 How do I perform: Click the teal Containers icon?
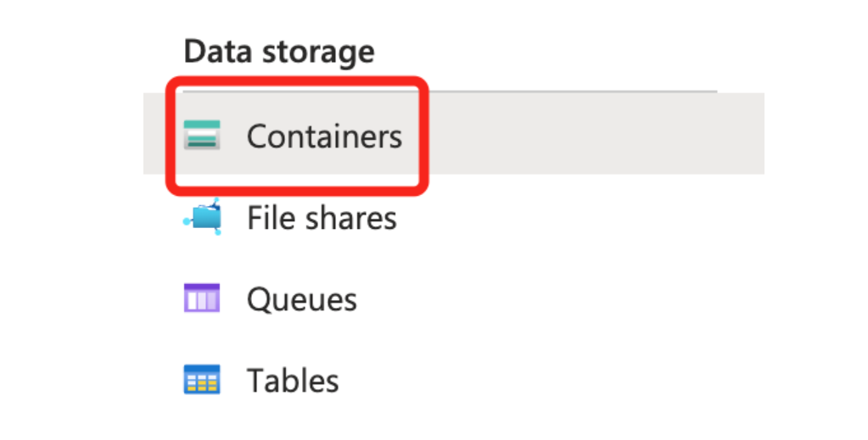(x=202, y=136)
